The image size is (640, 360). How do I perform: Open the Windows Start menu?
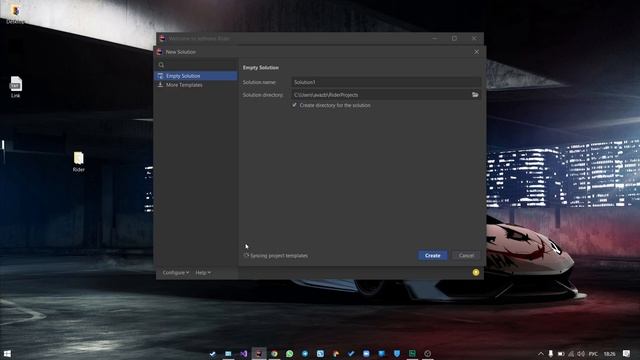point(7,353)
